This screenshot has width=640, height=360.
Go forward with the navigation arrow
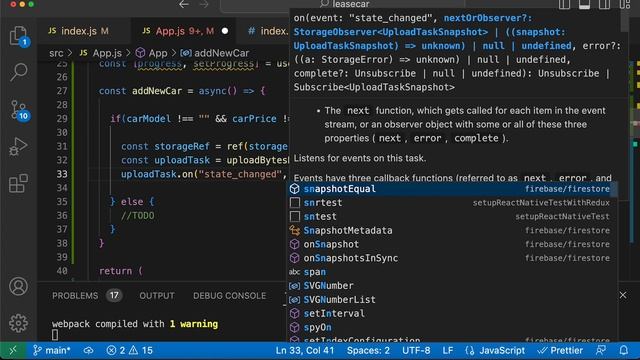(204, 4)
